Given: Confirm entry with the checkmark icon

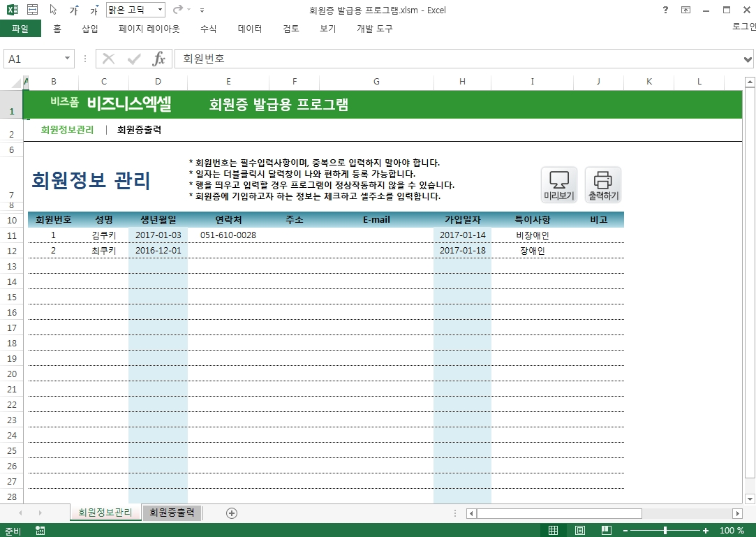Looking at the screenshot, I should pos(133,59).
